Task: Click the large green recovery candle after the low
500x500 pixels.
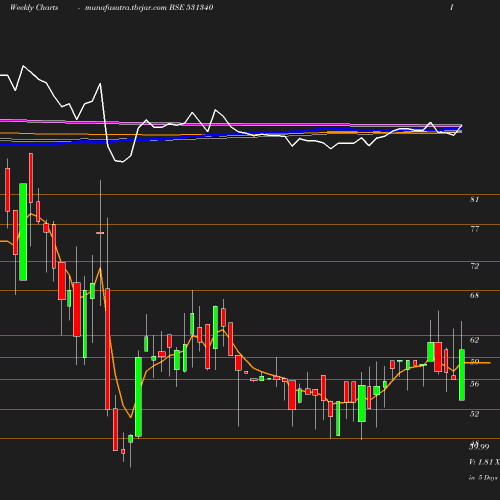Action: [138, 397]
